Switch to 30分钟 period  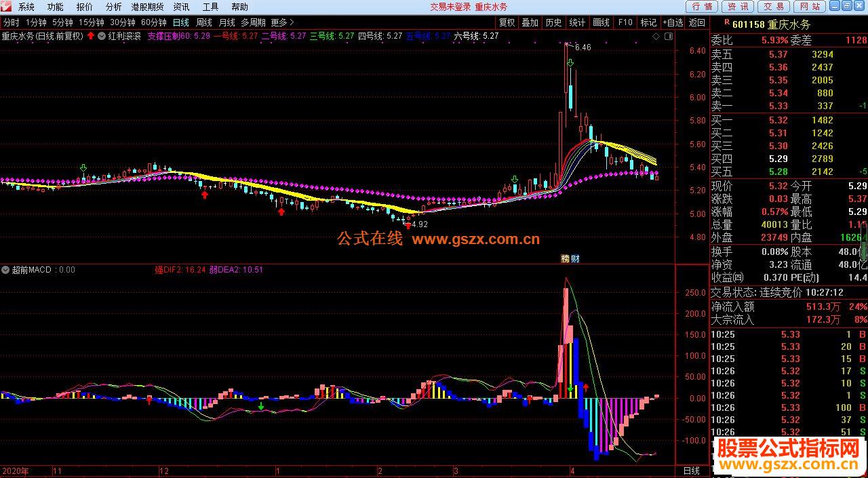click(x=123, y=22)
